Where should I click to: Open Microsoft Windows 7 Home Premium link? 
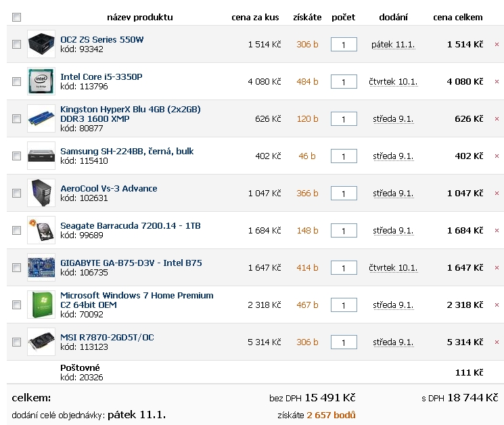[x=137, y=300]
